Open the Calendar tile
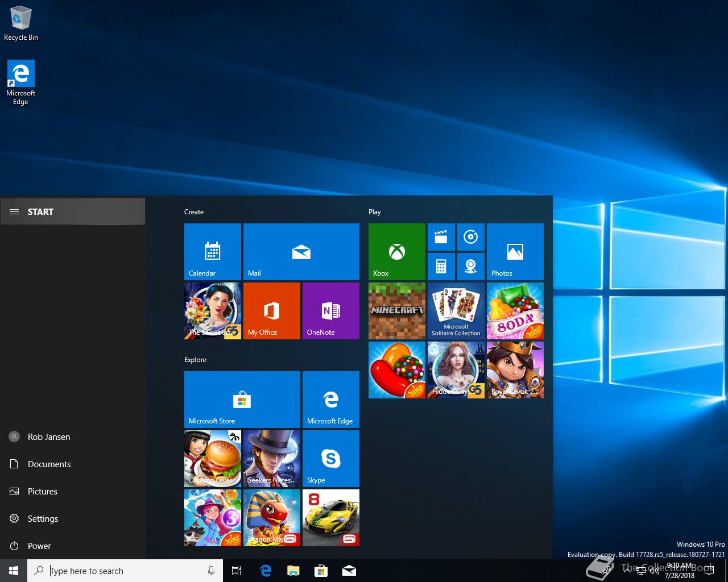 coord(213,252)
